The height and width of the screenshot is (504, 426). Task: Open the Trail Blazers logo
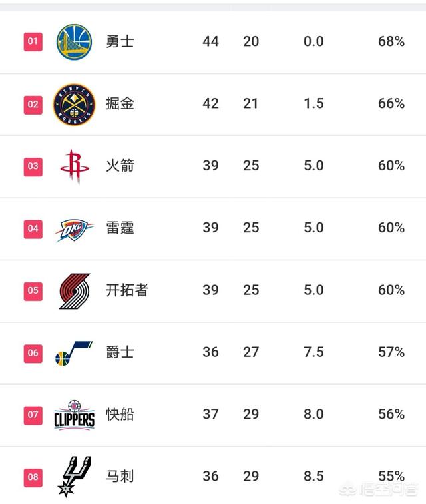75,291
